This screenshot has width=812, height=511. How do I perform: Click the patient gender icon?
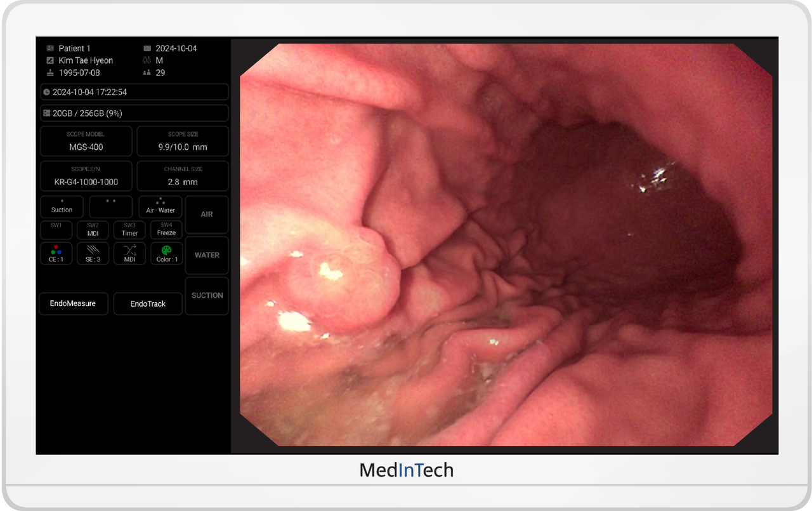[x=147, y=60]
